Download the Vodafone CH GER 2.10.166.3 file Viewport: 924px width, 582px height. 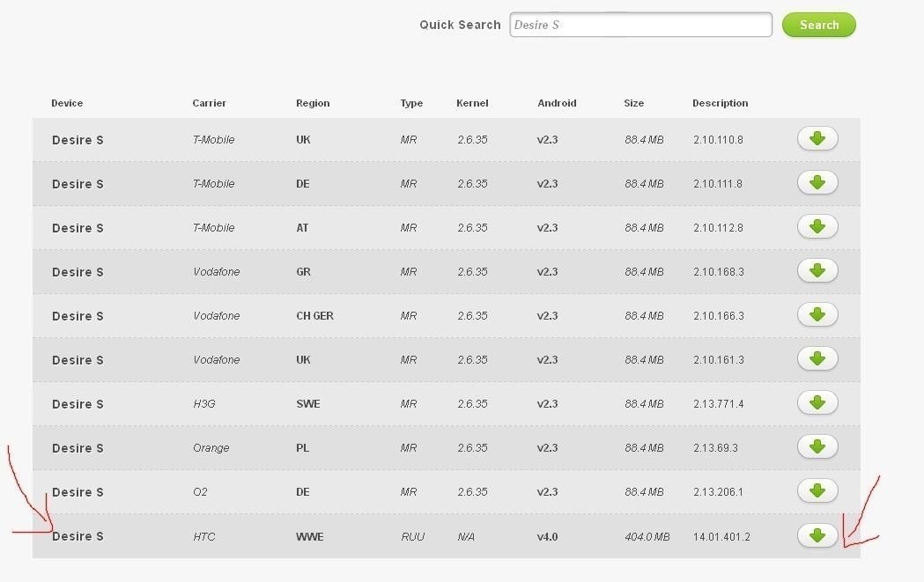click(x=817, y=315)
